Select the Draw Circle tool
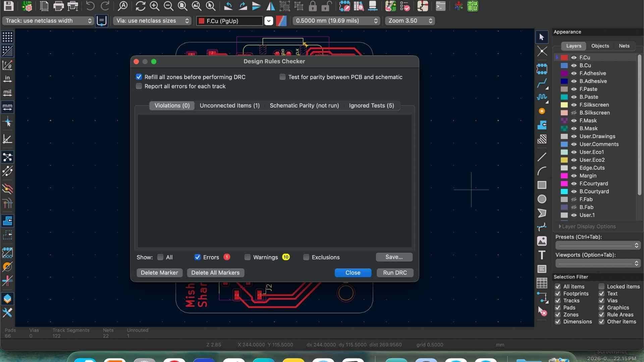The width and height of the screenshot is (644, 362). 541,199
